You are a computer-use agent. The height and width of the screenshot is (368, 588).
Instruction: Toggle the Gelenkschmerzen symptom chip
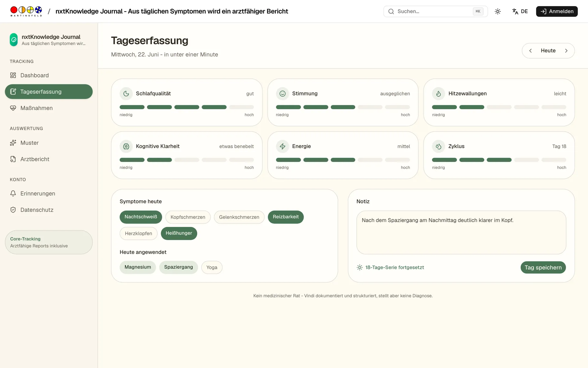(x=239, y=217)
